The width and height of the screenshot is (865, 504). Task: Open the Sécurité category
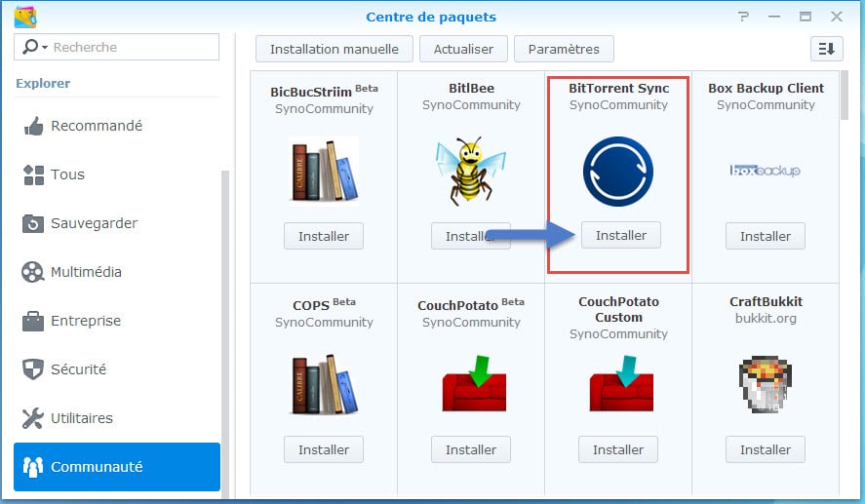[117, 369]
